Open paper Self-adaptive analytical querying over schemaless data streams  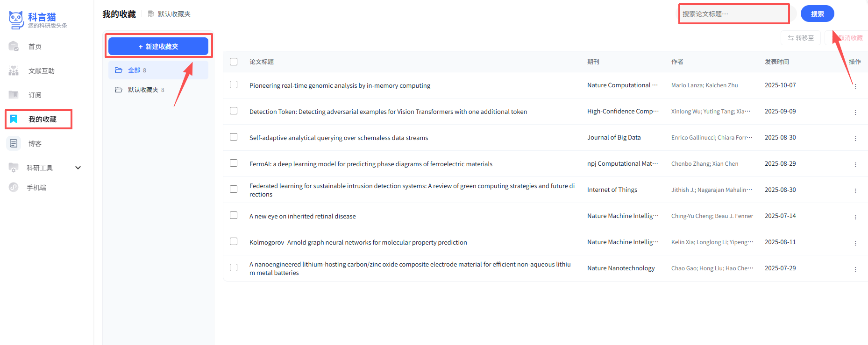tap(339, 138)
